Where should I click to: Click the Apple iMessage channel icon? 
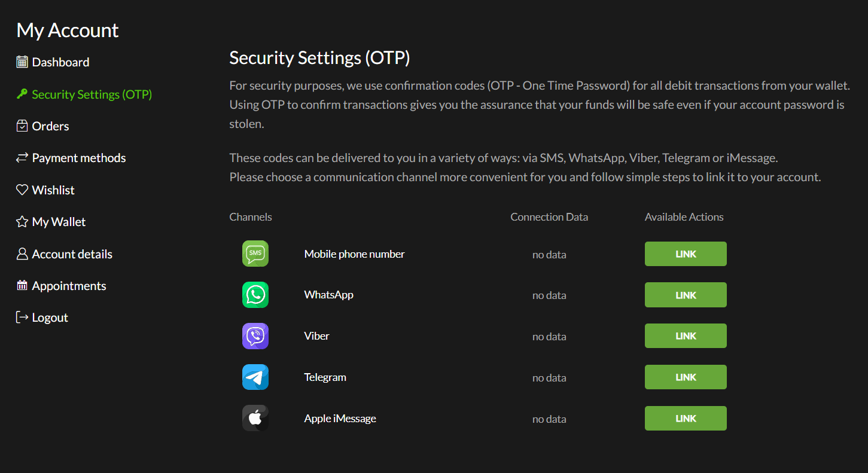pyautogui.click(x=255, y=418)
